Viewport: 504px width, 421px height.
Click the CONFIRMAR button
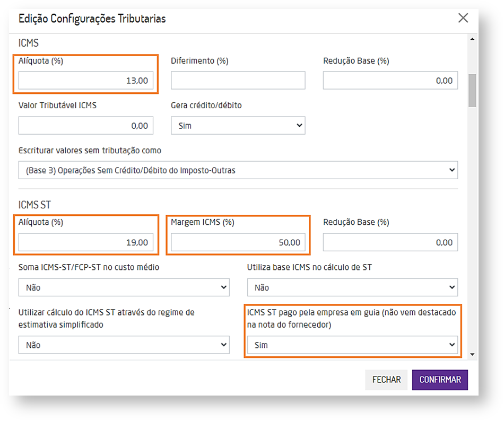coord(440,380)
